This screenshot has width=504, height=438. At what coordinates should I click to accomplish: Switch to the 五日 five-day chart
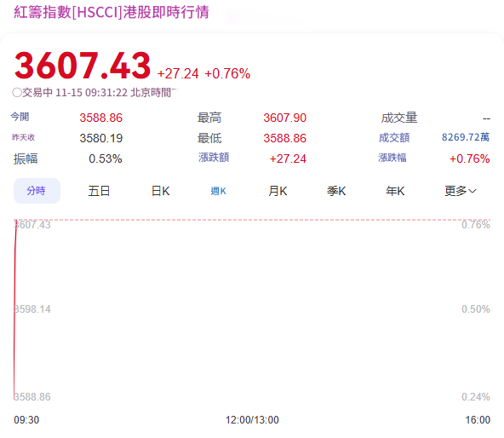(x=99, y=191)
